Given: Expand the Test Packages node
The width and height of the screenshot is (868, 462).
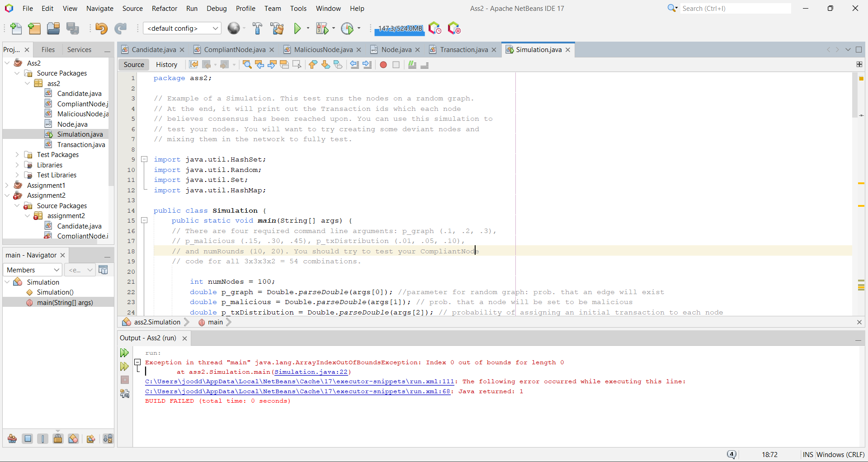Looking at the screenshot, I should click(18, 154).
